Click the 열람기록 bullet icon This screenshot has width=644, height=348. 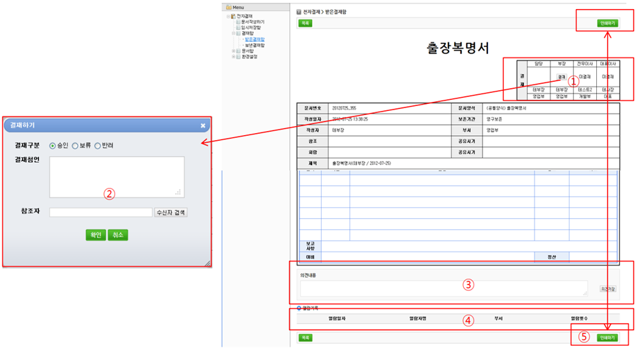click(x=299, y=308)
